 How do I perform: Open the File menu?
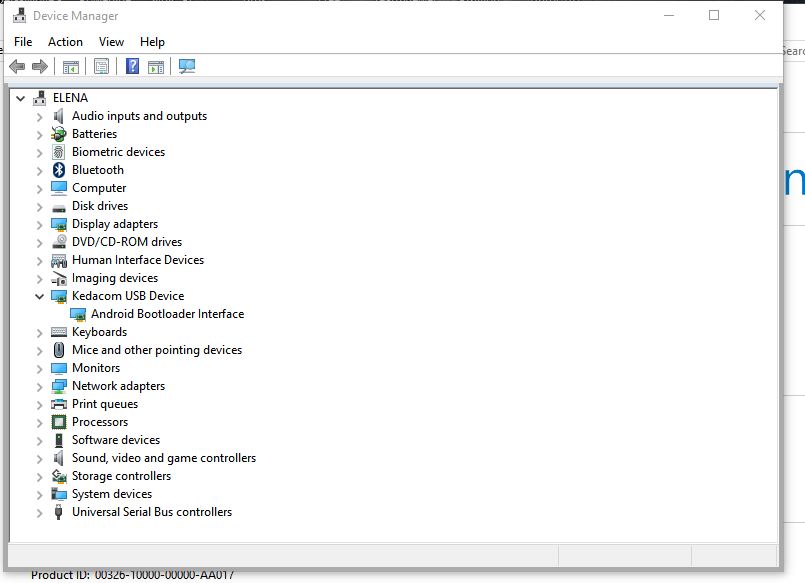tap(23, 42)
